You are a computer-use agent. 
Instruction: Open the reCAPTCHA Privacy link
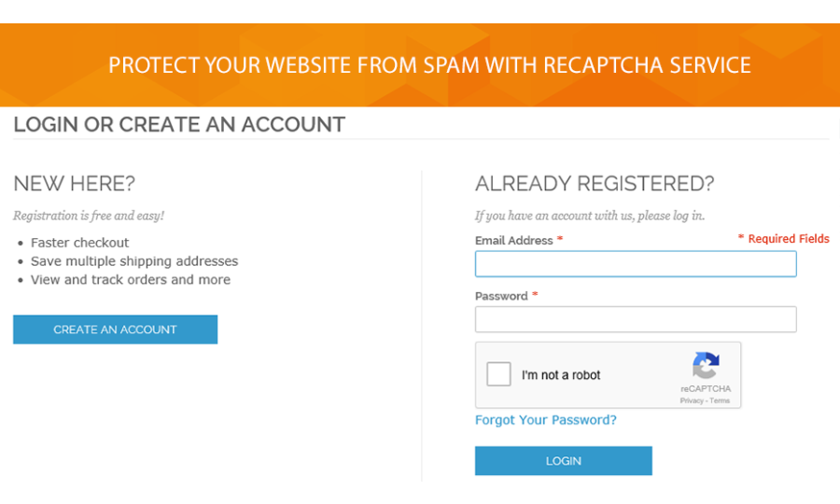click(x=692, y=400)
